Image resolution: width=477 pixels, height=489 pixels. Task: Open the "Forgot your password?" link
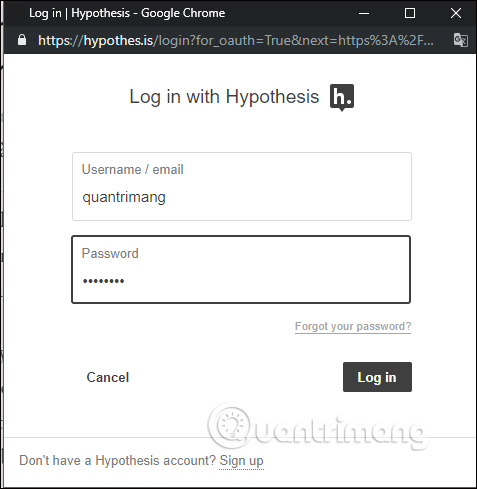tap(353, 326)
